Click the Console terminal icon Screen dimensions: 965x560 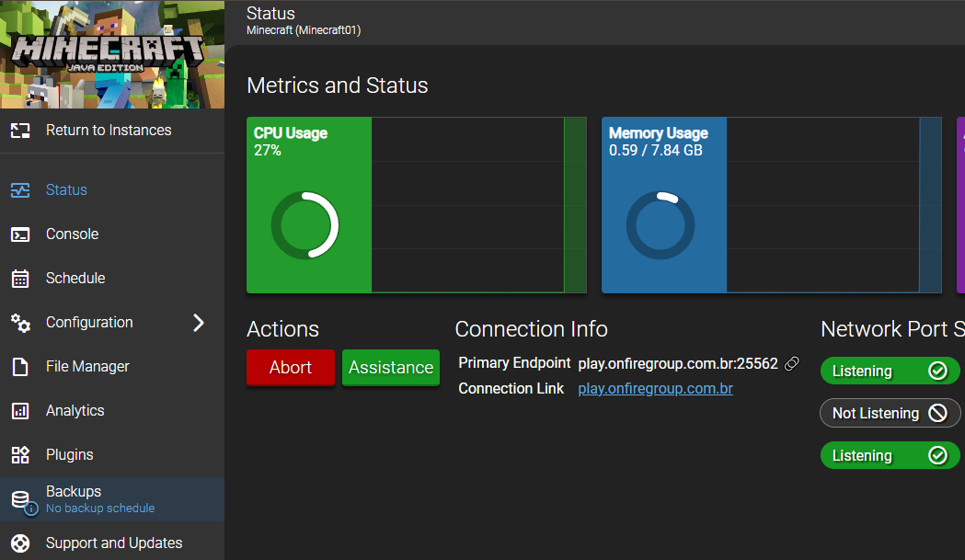click(20, 234)
